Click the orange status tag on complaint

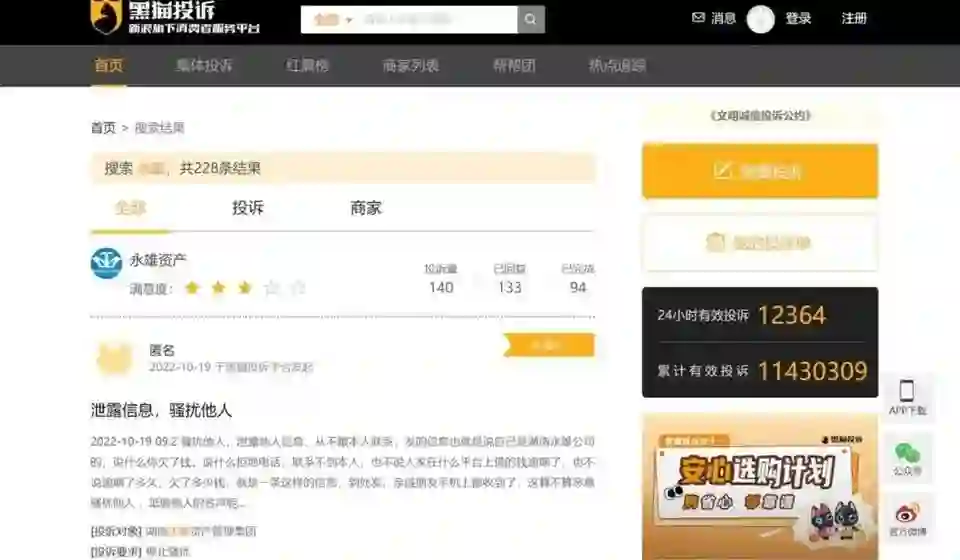(549, 345)
